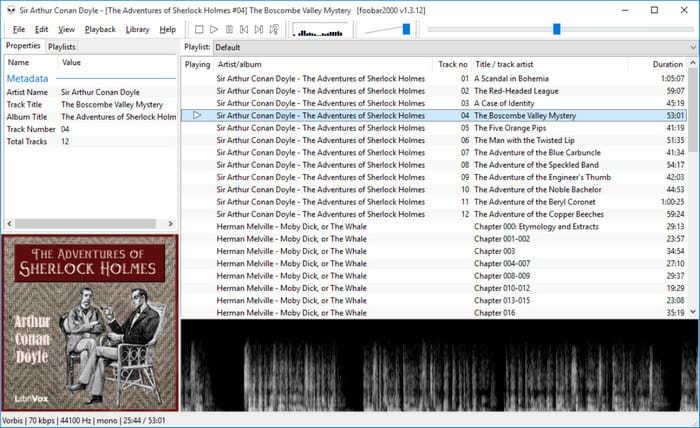The width and height of the screenshot is (700, 428).
Task: Select The Man with the Twisted Lip
Action: point(433,140)
